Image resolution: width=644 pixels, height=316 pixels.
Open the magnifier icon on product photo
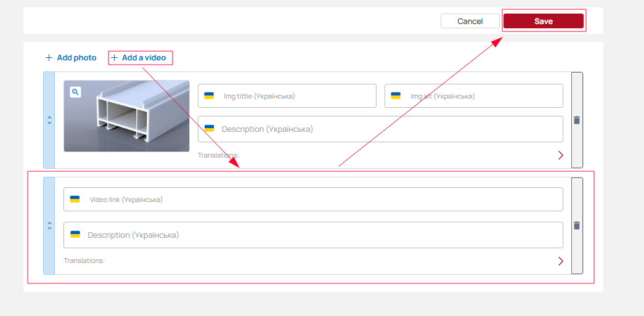[75, 92]
